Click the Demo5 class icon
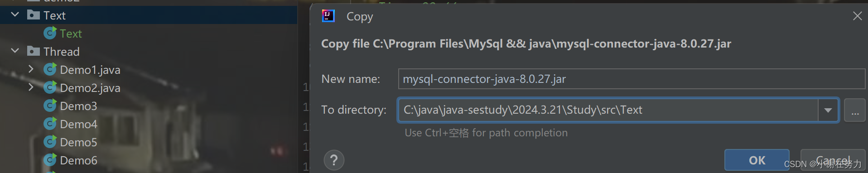The image size is (868, 173). pos(50,142)
